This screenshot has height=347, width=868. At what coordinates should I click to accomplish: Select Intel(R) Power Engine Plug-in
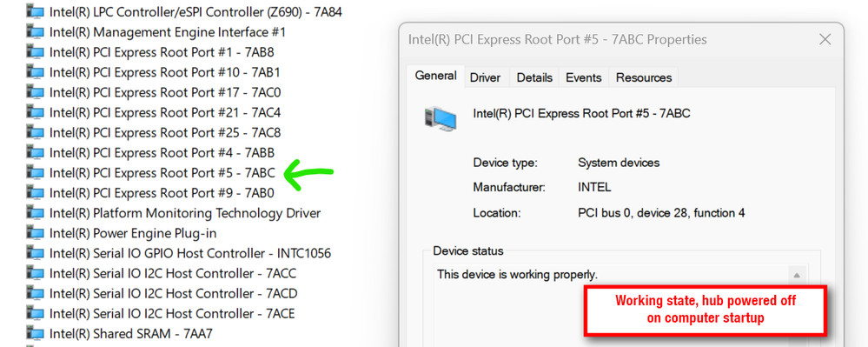coord(133,233)
